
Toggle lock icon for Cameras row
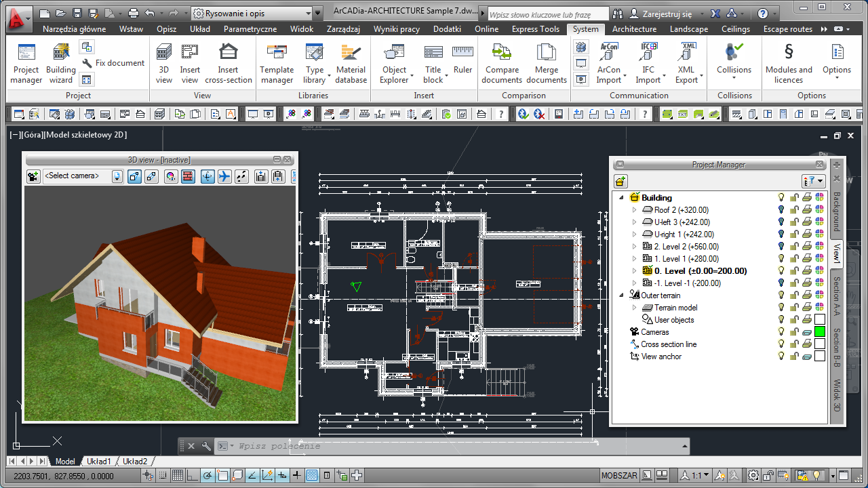pyautogui.click(x=794, y=332)
